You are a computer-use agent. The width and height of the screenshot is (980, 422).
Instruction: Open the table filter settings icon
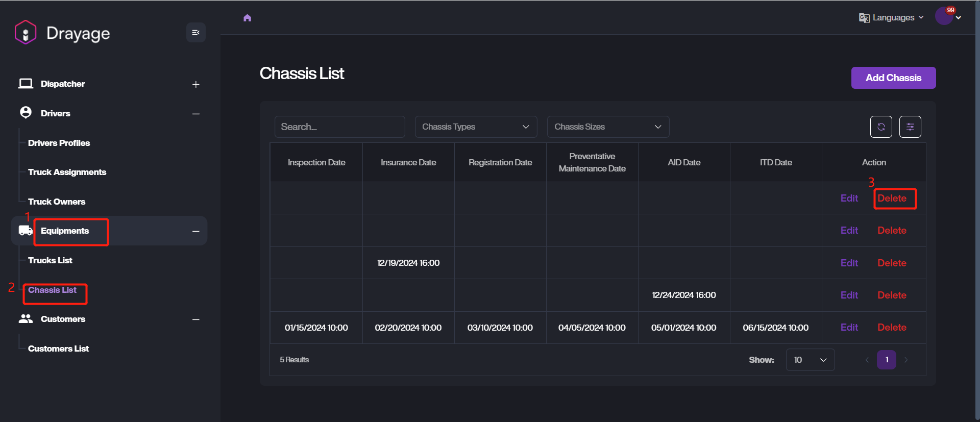click(x=910, y=127)
